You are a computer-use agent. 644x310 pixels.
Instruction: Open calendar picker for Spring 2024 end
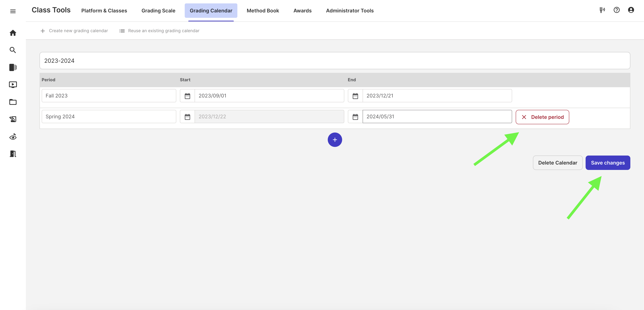pyautogui.click(x=355, y=117)
